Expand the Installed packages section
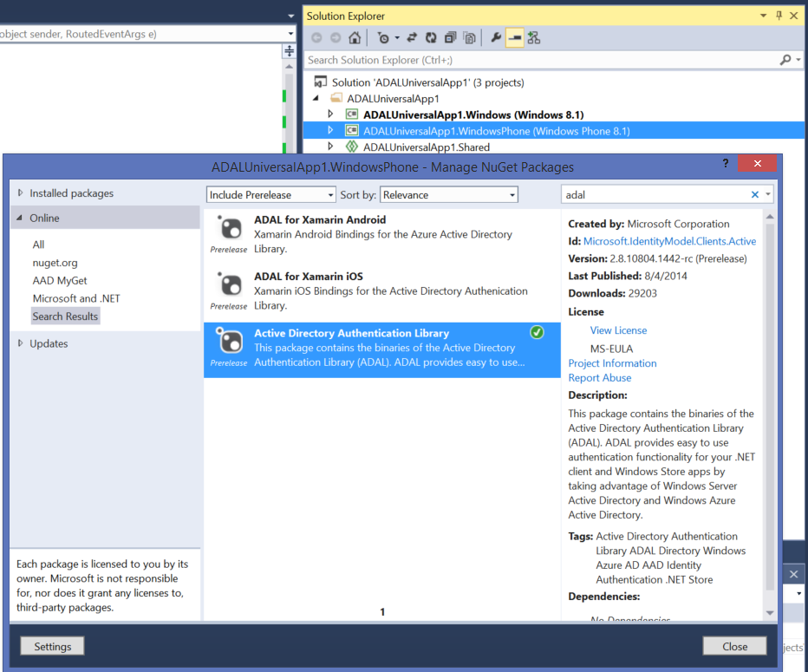808x672 pixels. [x=20, y=192]
